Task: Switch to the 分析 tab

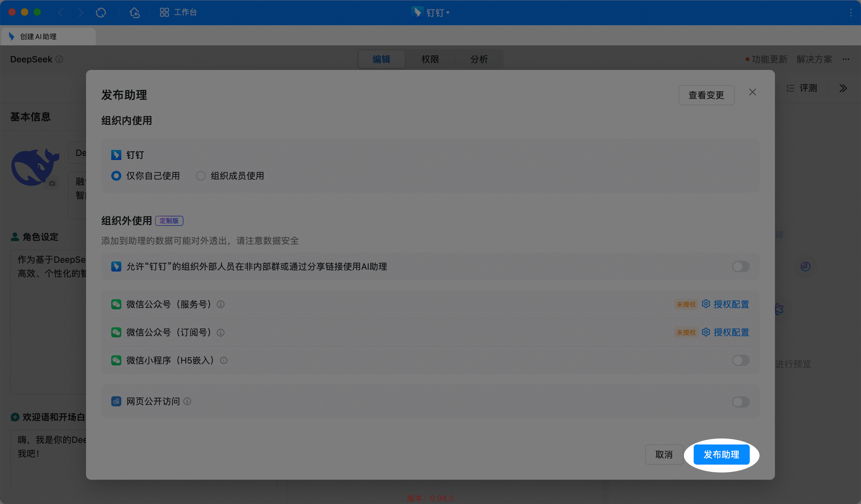Action: coord(479,59)
